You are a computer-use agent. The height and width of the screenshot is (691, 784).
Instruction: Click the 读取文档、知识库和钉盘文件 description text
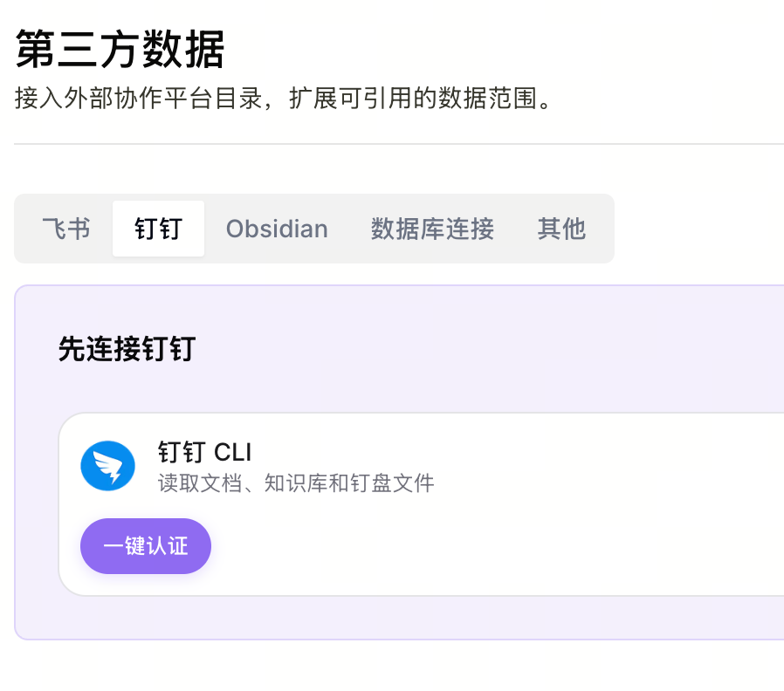coord(296,483)
